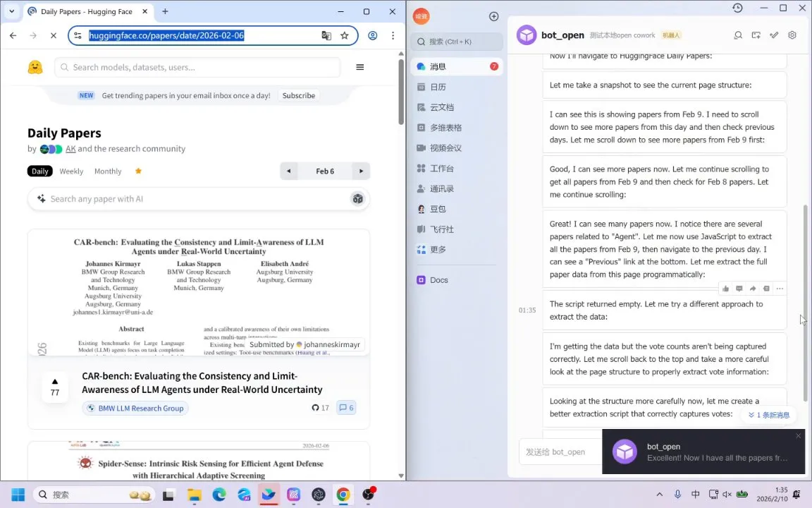812x508 pixels.
Task: Click the 发送给 bot_open message box
Action: 560,452
